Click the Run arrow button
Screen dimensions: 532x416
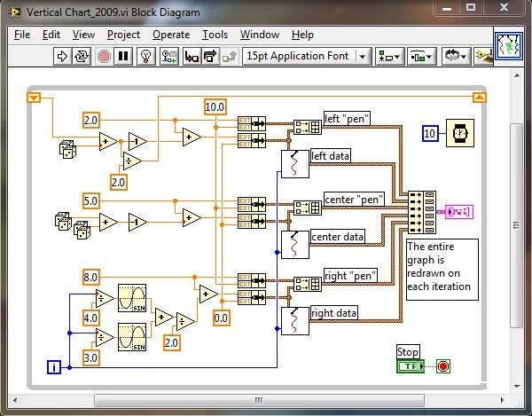pyautogui.click(x=63, y=57)
